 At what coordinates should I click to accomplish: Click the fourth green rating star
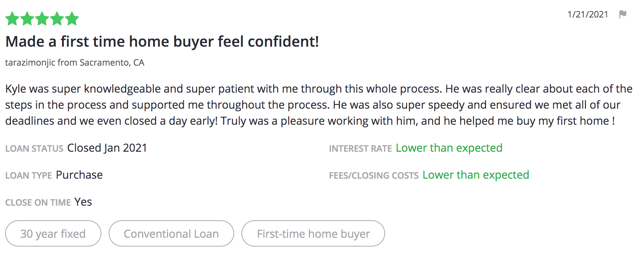pos(57,19)
